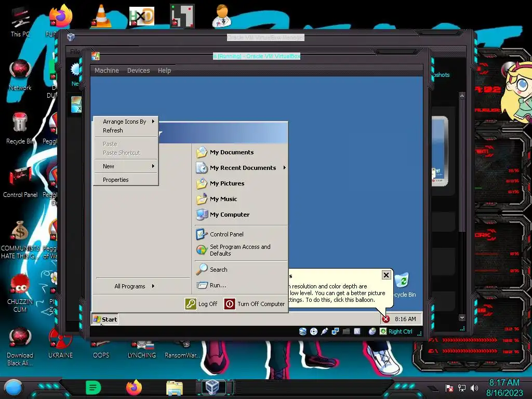This screenshot has width=532, height=399.
Task: Click the host taskbar clock 8:17 AM
Action: pos(504,388)
